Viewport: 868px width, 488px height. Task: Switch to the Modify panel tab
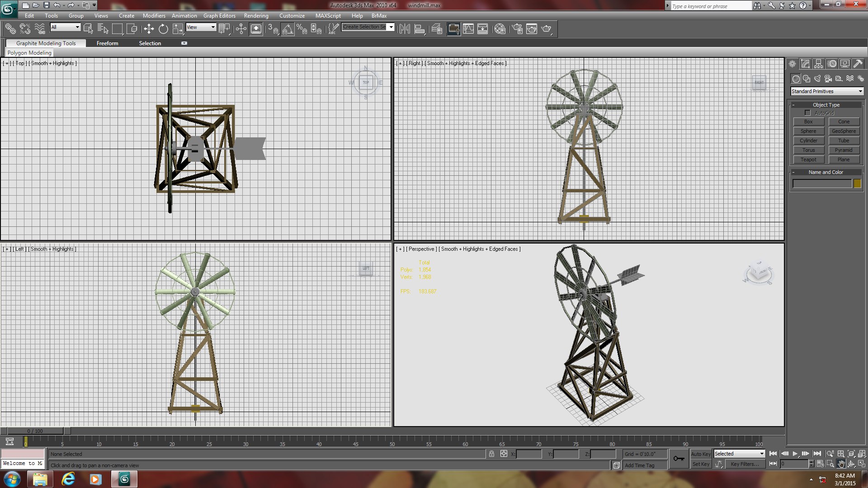click(x=805, y=64)
